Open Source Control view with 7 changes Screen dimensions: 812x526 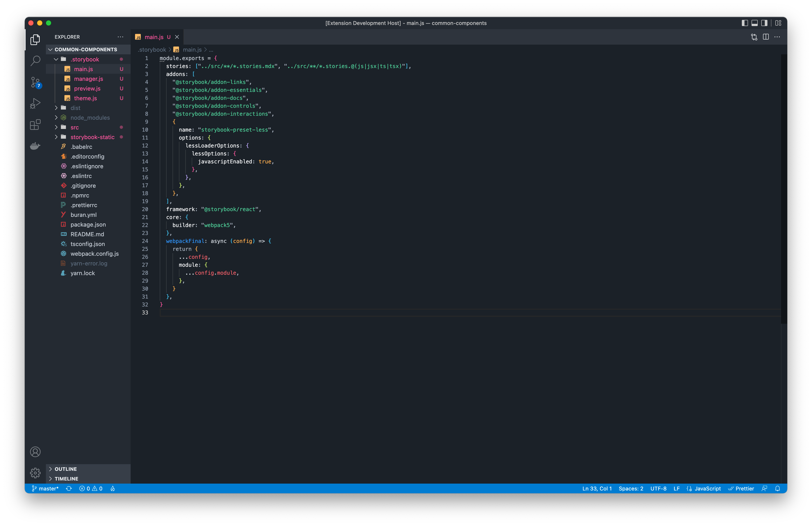tap(35, 82)
